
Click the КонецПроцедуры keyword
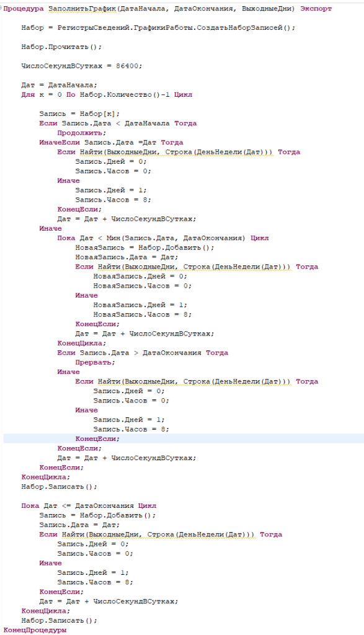coord(35,630)
